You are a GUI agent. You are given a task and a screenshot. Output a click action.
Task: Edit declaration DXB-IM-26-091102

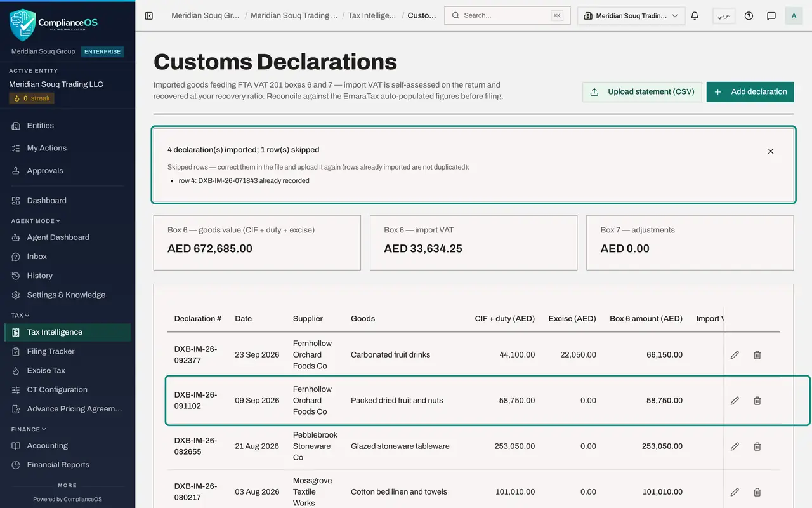(735, 401)
